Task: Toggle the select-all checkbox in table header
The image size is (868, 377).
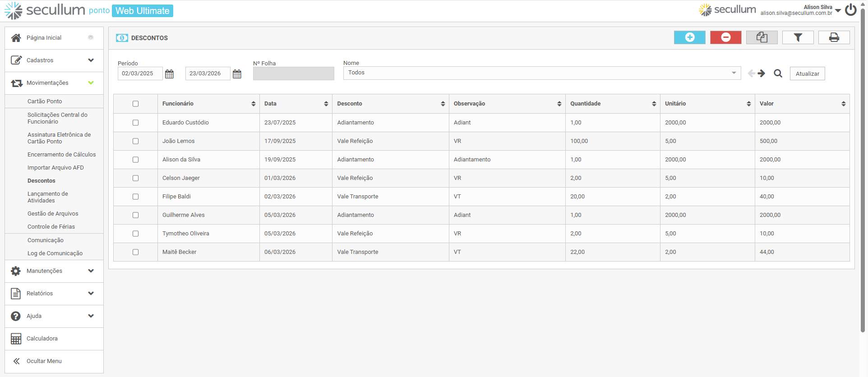Action: point(135,104)
